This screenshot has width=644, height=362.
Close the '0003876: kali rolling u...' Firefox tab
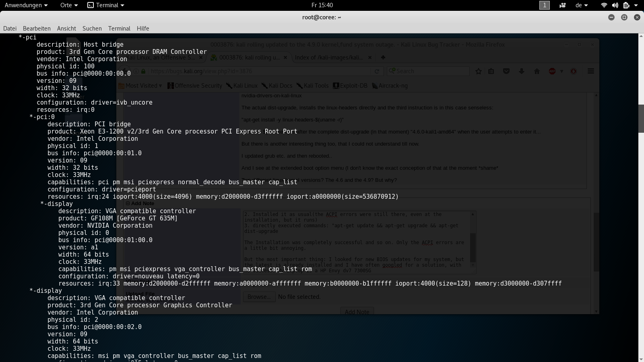pos(285,58)
